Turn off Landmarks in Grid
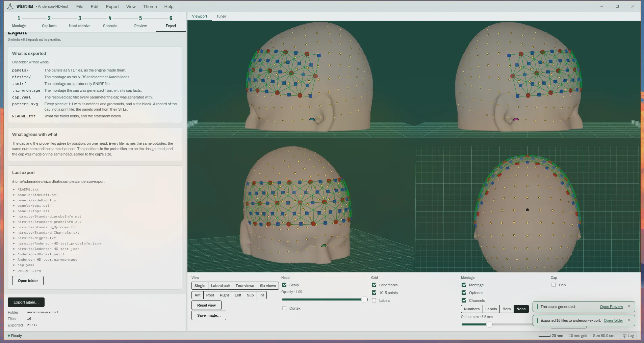Screen dimensions: 644x343 point(374,285)
